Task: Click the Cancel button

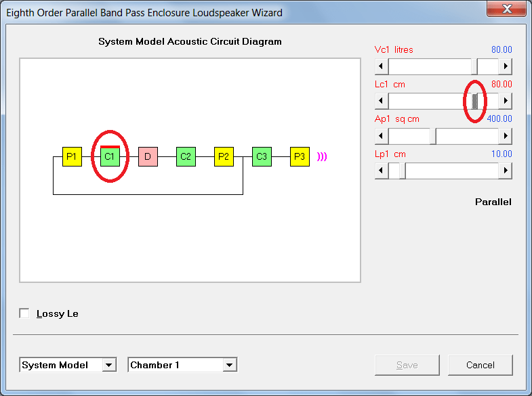Action: [x=480, y=365]
